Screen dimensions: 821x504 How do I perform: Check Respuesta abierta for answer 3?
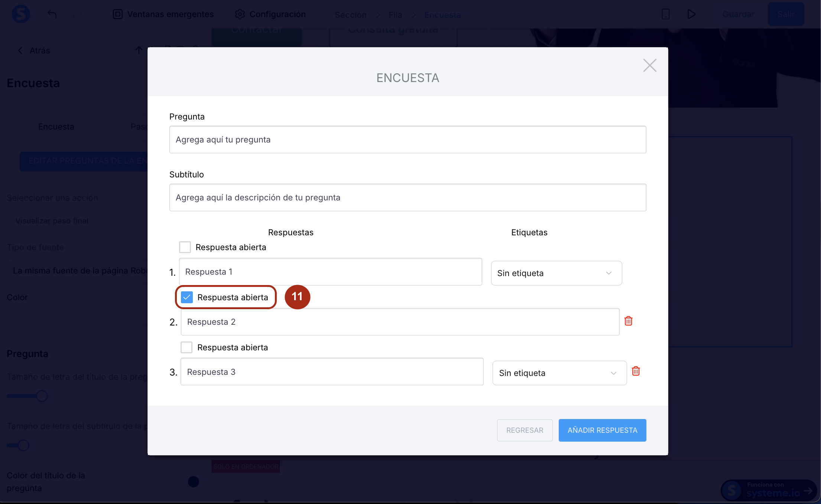pos(186,347)
